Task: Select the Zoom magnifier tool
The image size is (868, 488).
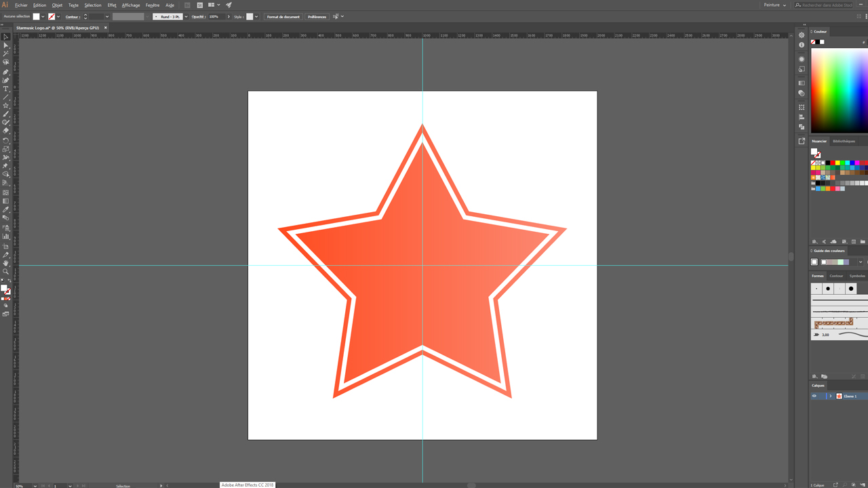Action: point(6,271)
